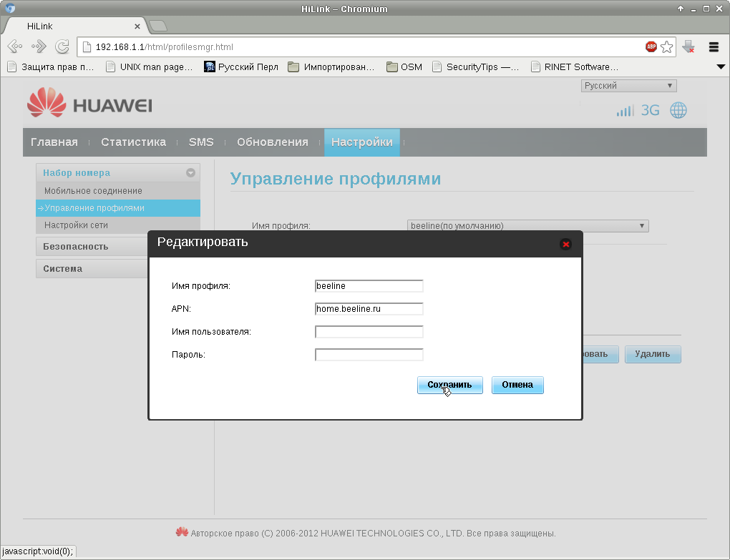Open the Русский language dropdown
Screen dimensions: 730x560
(628, 86)
